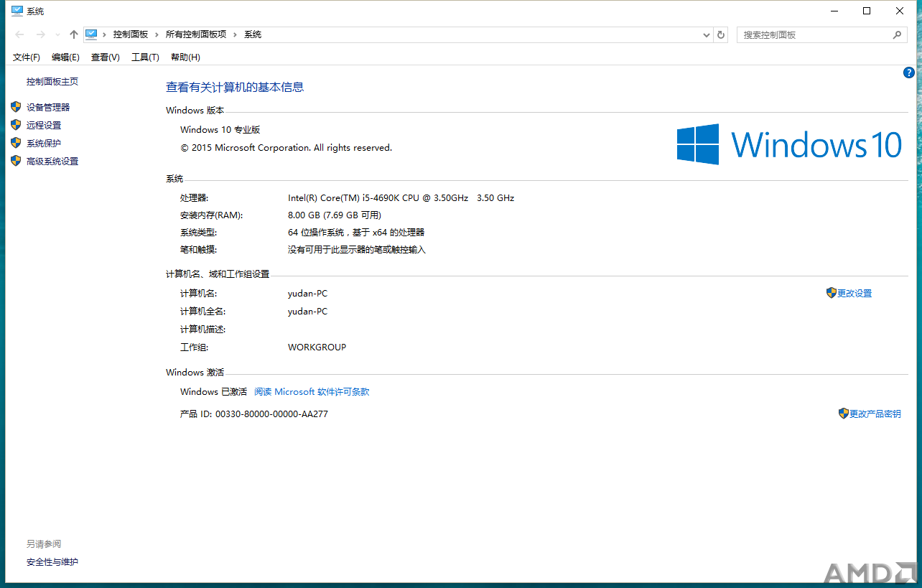This screenshot has height=588, width=922.
Task: Click the shield icon beside 更改设置
Action: (x=832, y=293)
